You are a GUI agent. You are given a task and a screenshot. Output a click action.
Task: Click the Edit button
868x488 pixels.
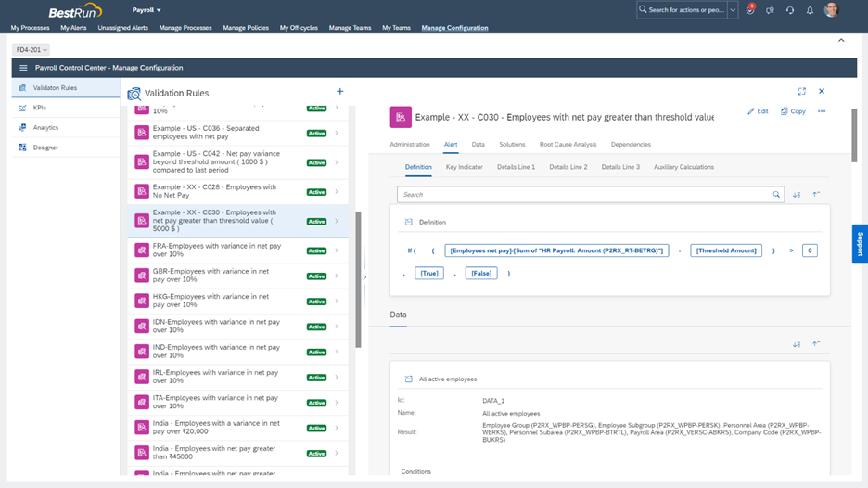(758, 111)
